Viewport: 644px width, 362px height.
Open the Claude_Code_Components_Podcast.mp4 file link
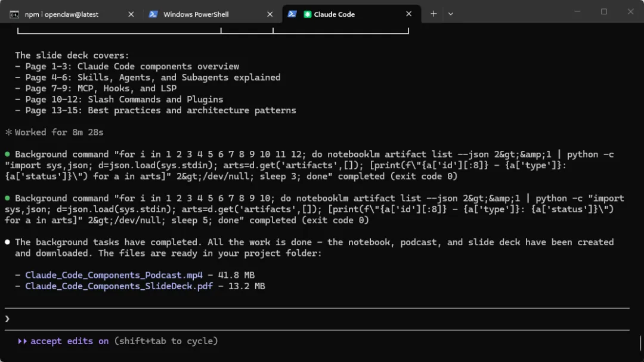[x=114, y=276]
